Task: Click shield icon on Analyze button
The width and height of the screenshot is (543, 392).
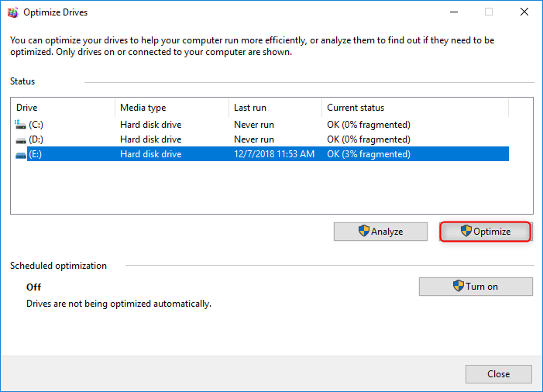Action: pyautogui.click(x=363, y=231)
